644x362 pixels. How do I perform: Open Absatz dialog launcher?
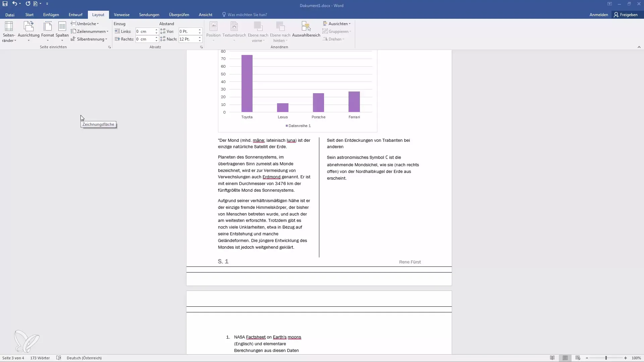(201, 47)
